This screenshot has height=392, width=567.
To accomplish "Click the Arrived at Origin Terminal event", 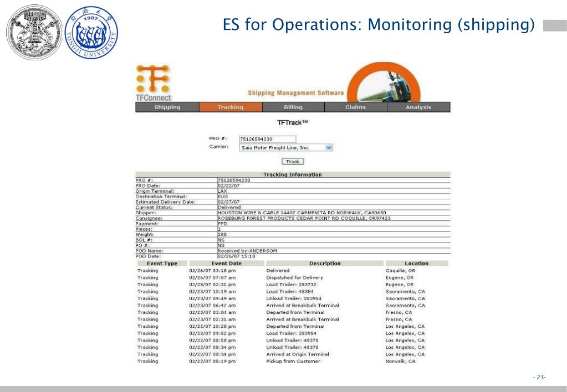I will pos(298,354).
